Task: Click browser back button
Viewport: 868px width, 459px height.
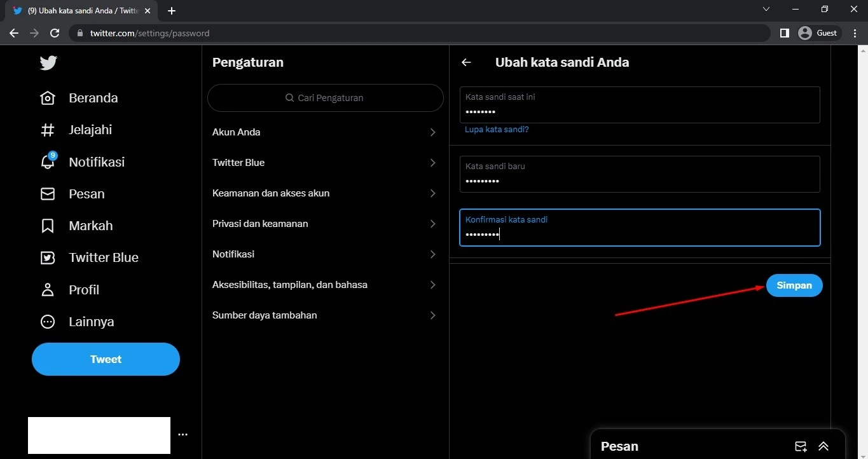Action: click(x=14, y=33)
